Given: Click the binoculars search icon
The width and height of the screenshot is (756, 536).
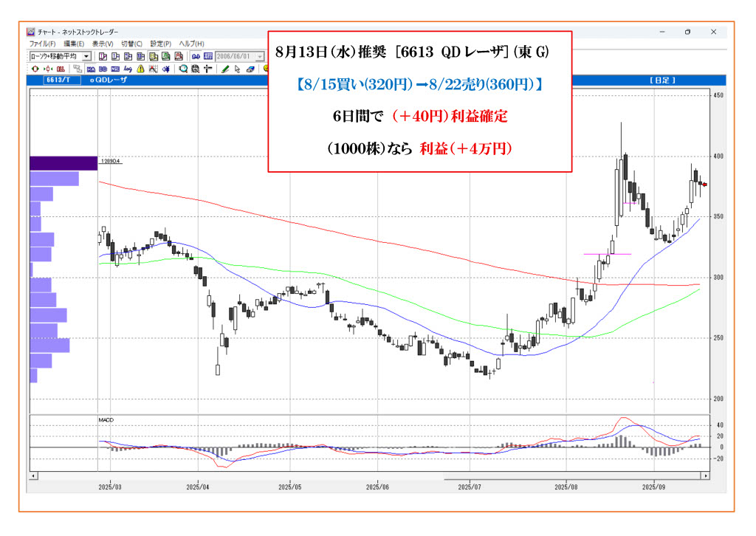Looking at the screenshot, I should tap(196, 56).
